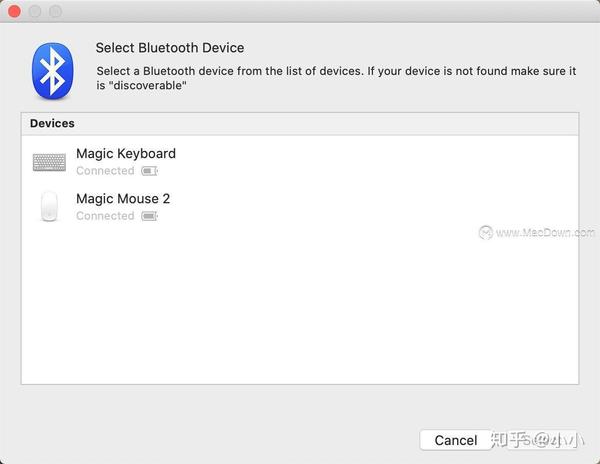Choose Magic Keyboard from the device list
Image resolution: width=600 pixels, height=464 pixels.
[300, 162]
